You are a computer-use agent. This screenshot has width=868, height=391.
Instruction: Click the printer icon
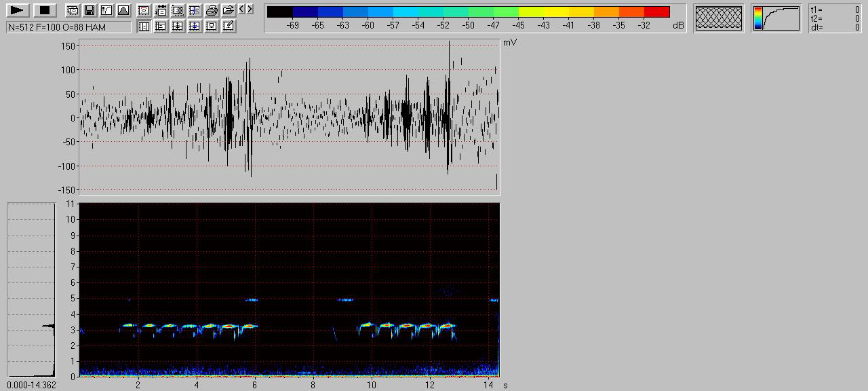(x=212, y=10)
